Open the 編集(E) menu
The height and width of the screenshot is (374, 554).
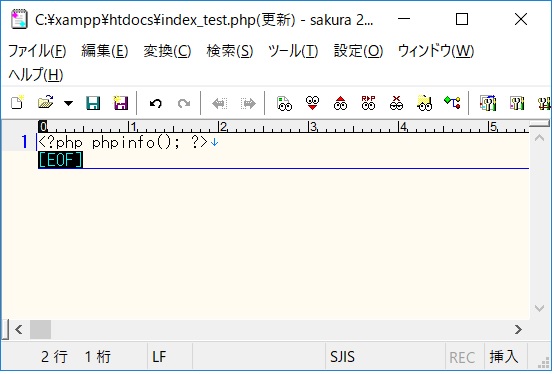pos(105,51)
